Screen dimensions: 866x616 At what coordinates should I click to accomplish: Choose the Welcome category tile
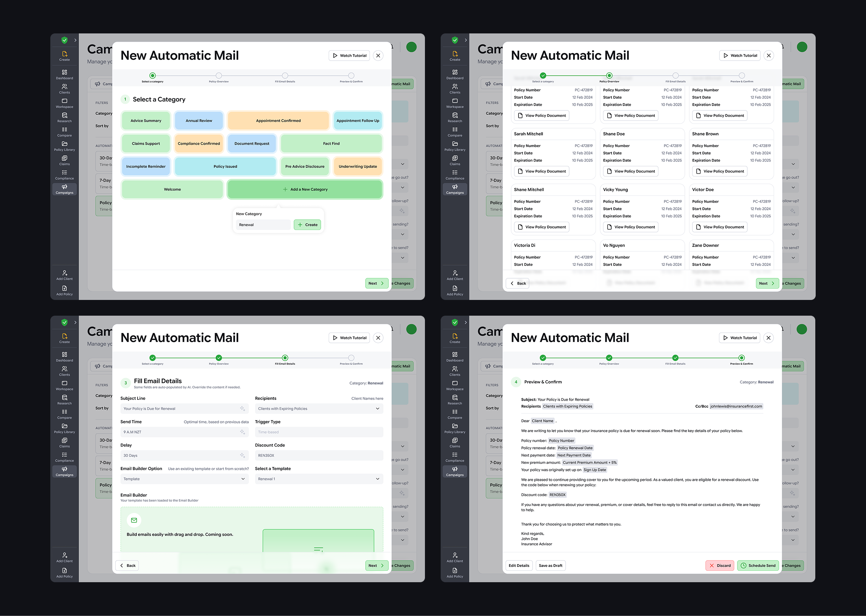pos(172,189)
